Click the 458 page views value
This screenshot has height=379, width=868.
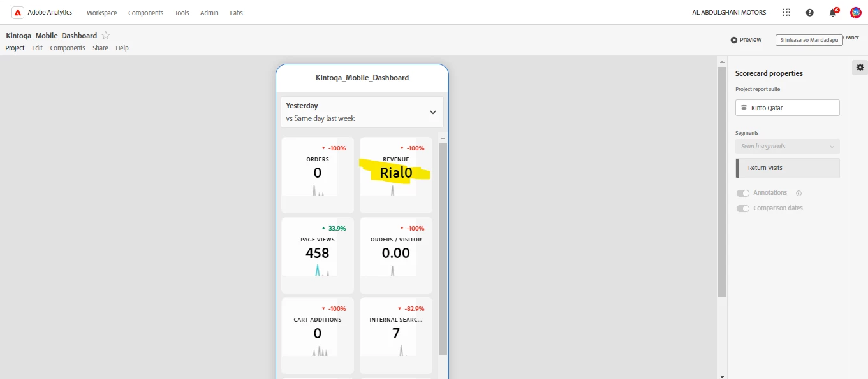(318, 253)
